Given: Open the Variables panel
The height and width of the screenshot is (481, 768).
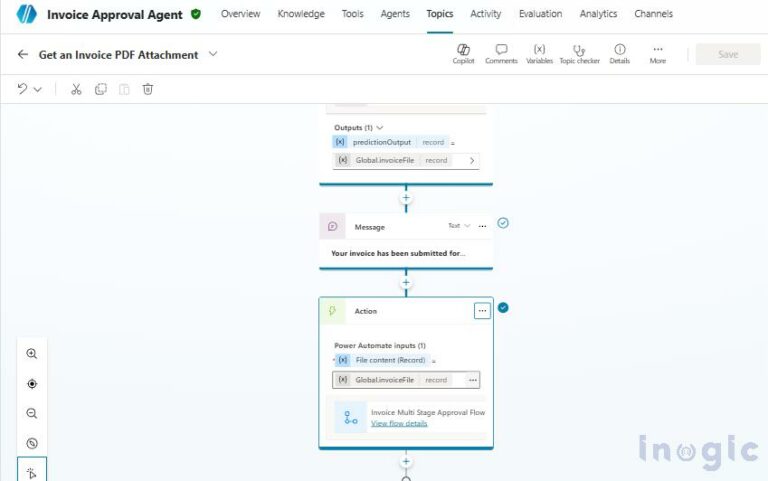Looking at the screenshot, I should pos(539,54).
